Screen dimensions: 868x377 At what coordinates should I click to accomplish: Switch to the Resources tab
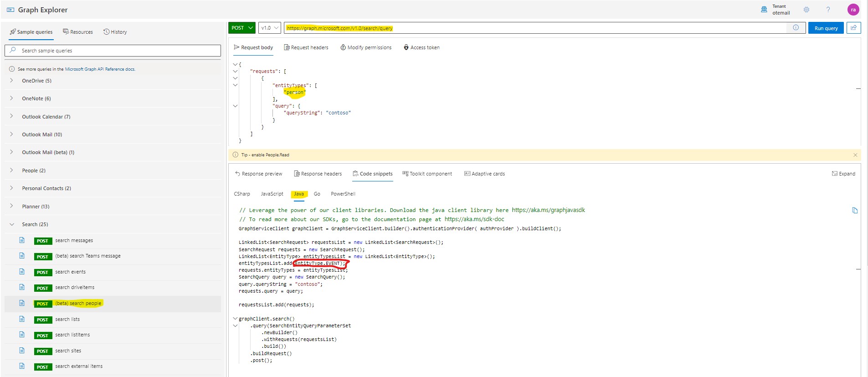click(78, 32)
